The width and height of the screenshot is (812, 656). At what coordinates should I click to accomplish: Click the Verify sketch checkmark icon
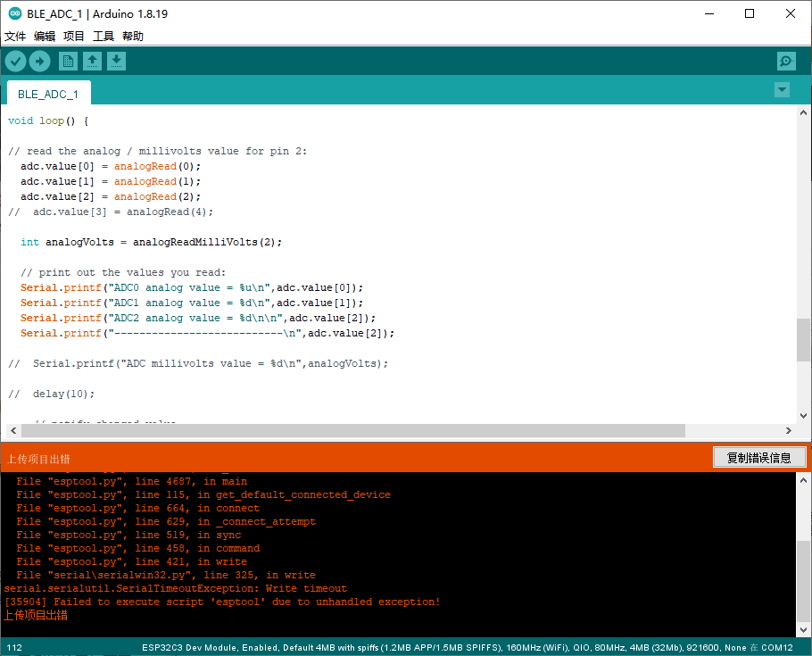click(x=15, y=62)
